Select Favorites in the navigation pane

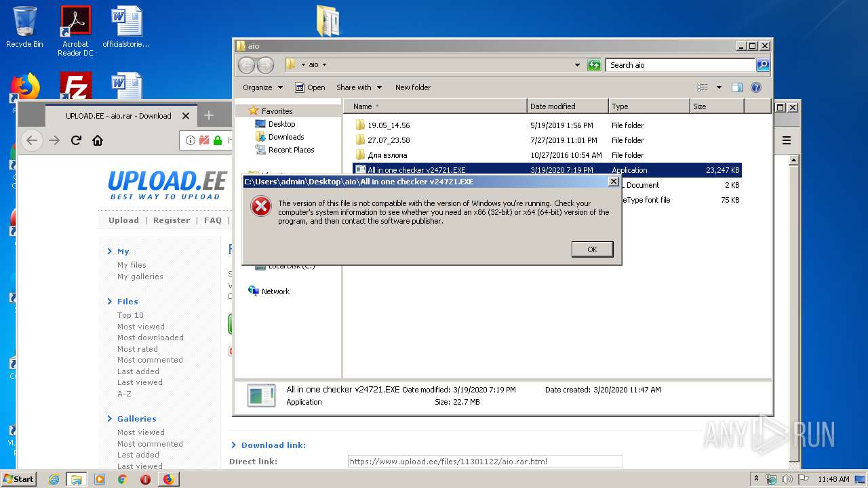point(277,111)
